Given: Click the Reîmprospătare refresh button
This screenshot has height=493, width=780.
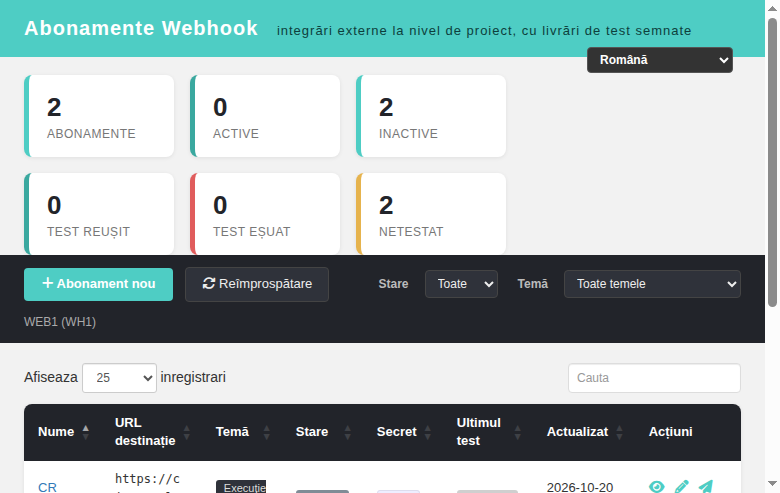Looking at the screenshot, I should (257, 284).
